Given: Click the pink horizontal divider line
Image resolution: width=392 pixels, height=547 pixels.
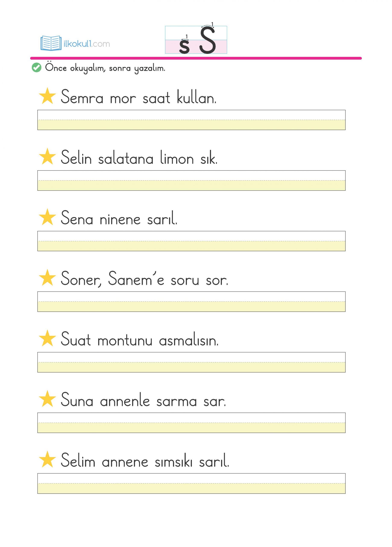Looking at the screenshot, I should pyautogui.click(x=196, y=58).
